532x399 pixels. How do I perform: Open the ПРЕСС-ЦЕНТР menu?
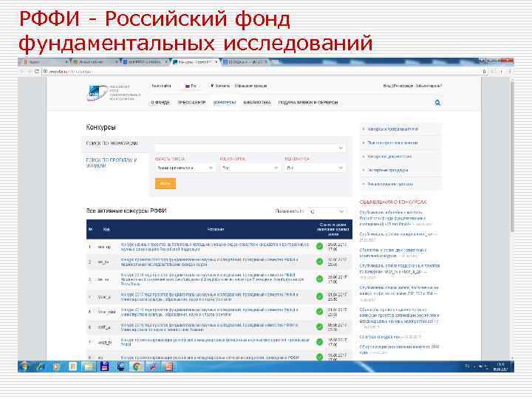[x=191, y=103]
